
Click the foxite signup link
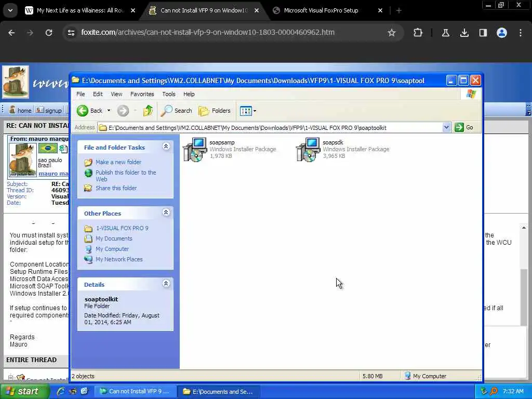tap(49, 110)
